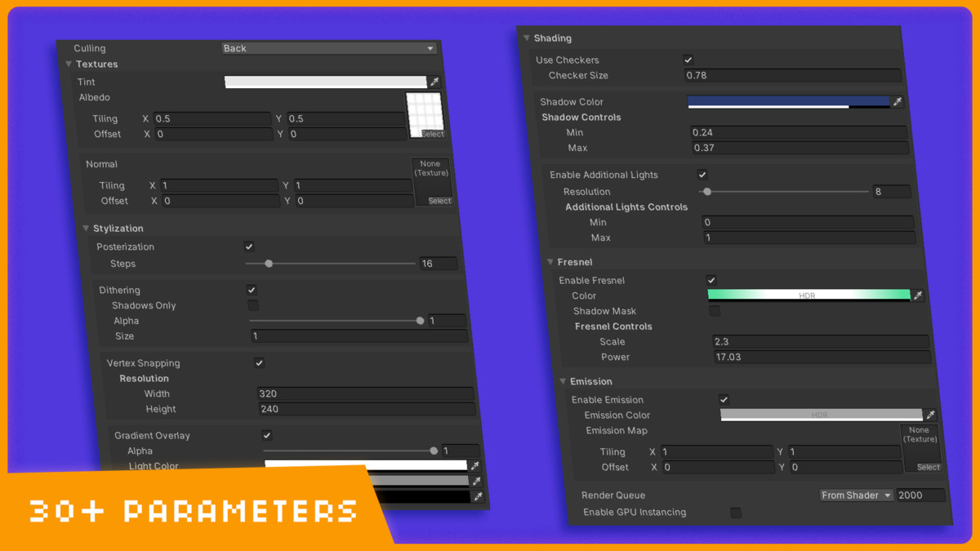Click Select on the Albedo texture slot
The height and width of the screenshot is (551, 980).
(432, 134)
